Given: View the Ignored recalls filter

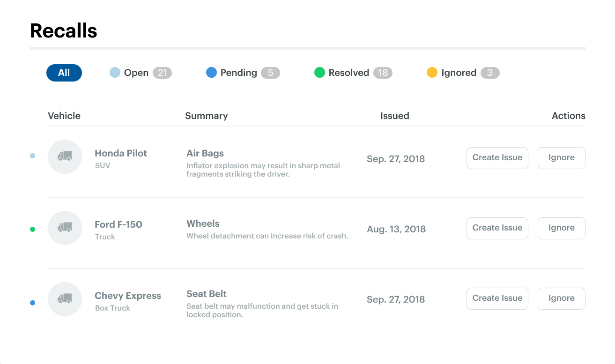Looking at the screenshot, I should pos(459,73).
